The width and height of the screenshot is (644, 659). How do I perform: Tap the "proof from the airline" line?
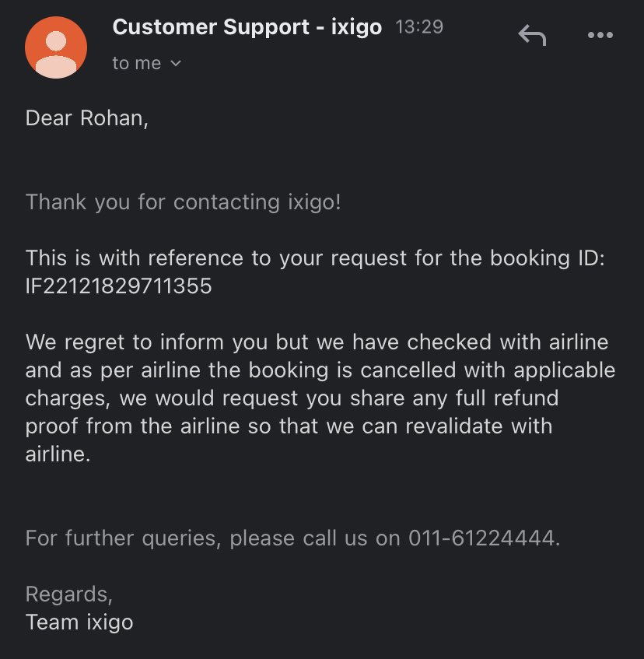tap(289, 426)
